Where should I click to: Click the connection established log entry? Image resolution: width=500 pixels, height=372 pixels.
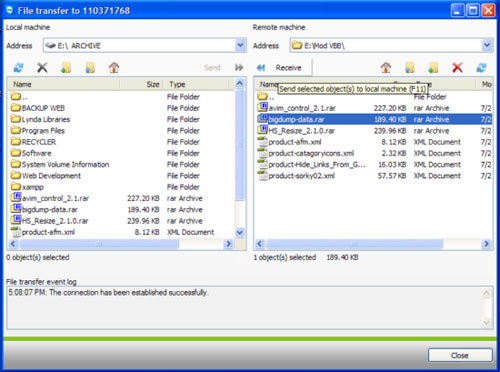(108, 292)
